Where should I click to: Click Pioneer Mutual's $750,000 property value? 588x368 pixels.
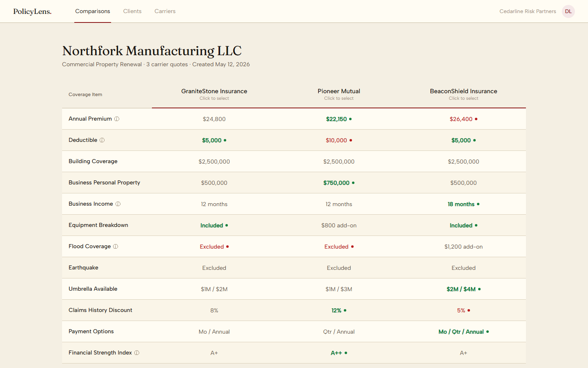click(x=336, y=183)
